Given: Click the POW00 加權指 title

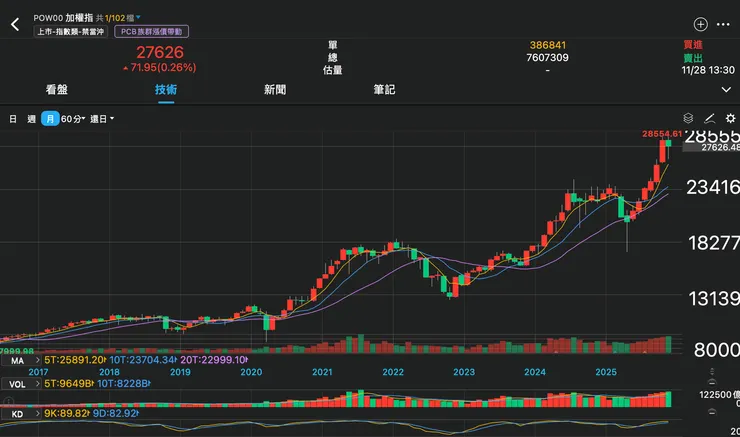Looking at the screenshot, I should click(63, 17).
